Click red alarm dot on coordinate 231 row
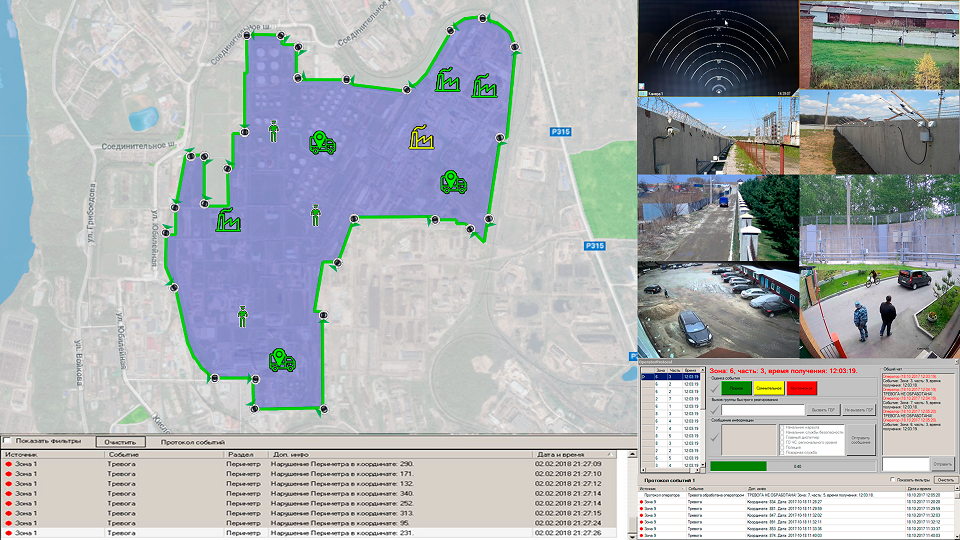Viewport: 960px width, 540px height. click(x=9, y=533)
